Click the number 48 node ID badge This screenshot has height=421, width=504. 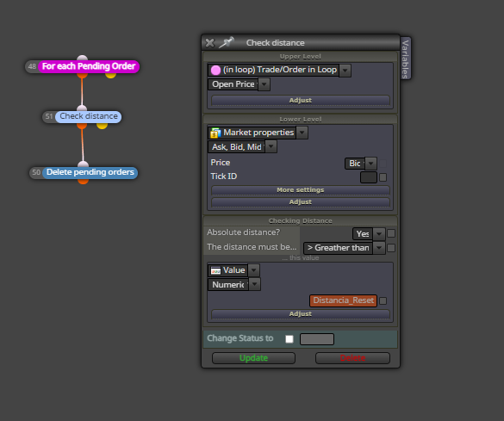click(32, 66)
